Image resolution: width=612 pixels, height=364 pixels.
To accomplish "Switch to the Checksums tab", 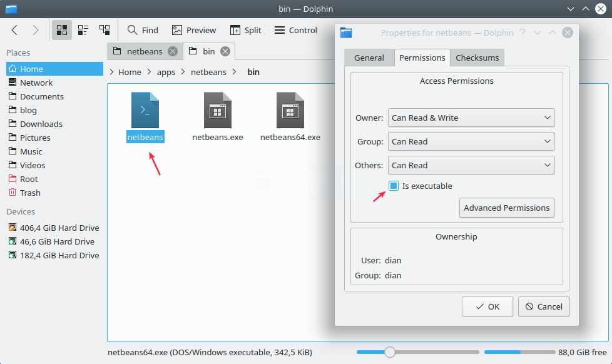I will 477,57.
